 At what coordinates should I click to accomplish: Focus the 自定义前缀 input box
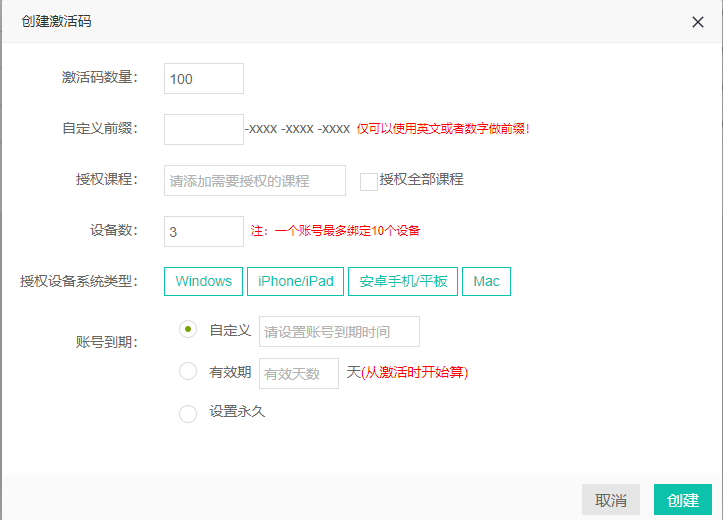[x=204, y=129]
